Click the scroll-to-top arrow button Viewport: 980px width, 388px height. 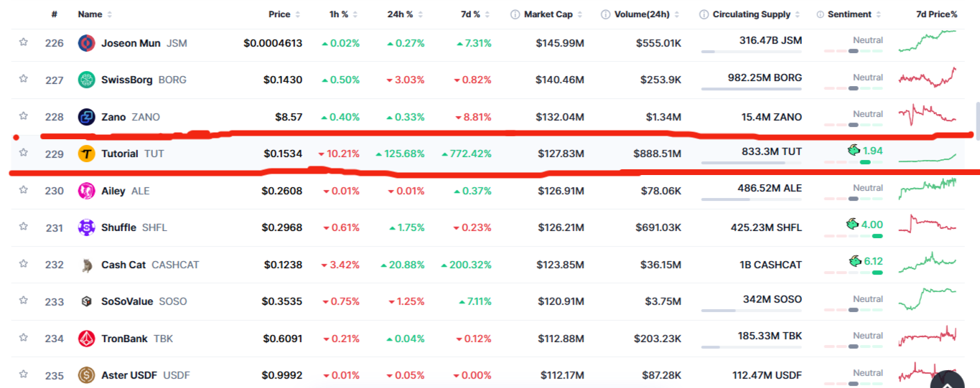[947, 380]
